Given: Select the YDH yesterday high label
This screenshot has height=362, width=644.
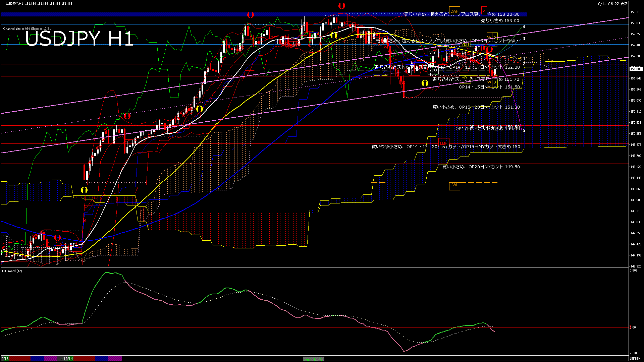Looking at the screenshot, I should [x=465, y=44].
